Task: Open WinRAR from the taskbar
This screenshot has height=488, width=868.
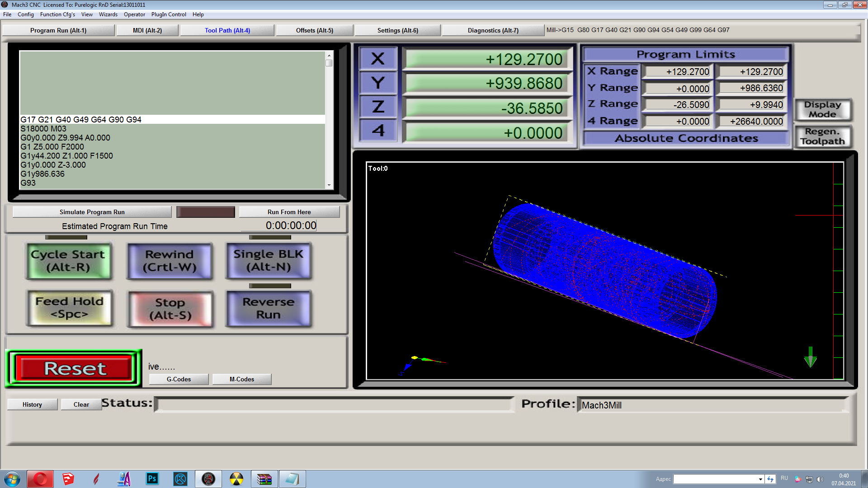Action: (x=264, y=479)
